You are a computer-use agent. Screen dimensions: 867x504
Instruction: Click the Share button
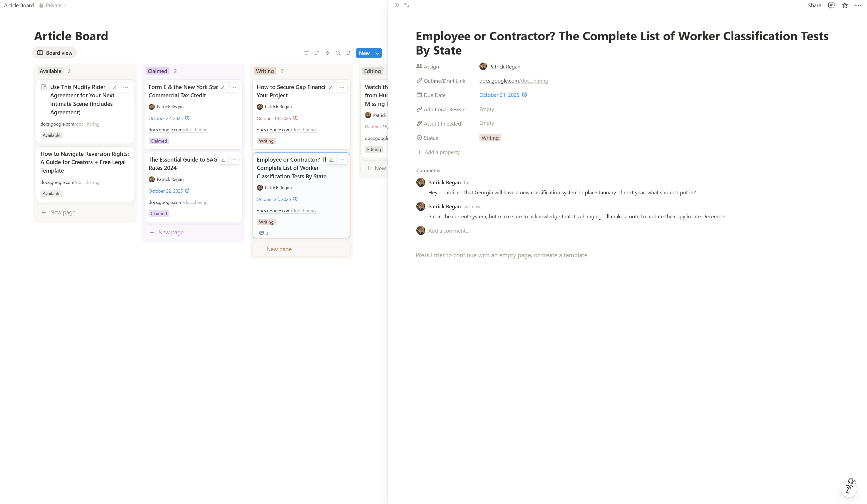point(814,5)
